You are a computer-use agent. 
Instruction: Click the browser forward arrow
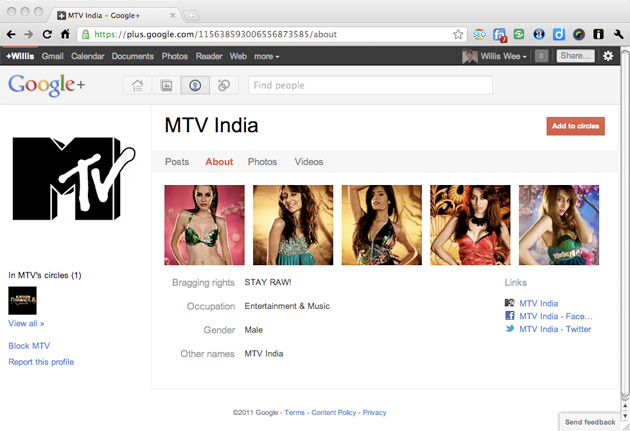[x=29, y=35]
